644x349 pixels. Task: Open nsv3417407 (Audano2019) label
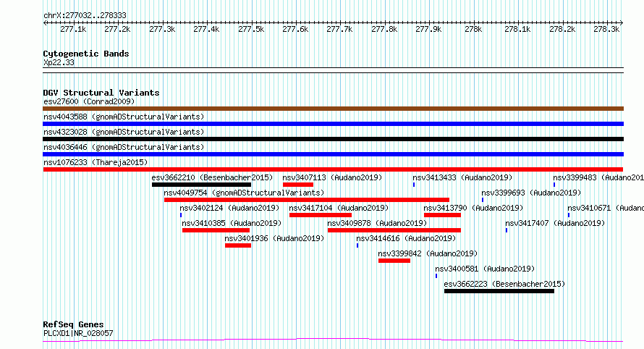pyautogui.click(x=555, y=223)
